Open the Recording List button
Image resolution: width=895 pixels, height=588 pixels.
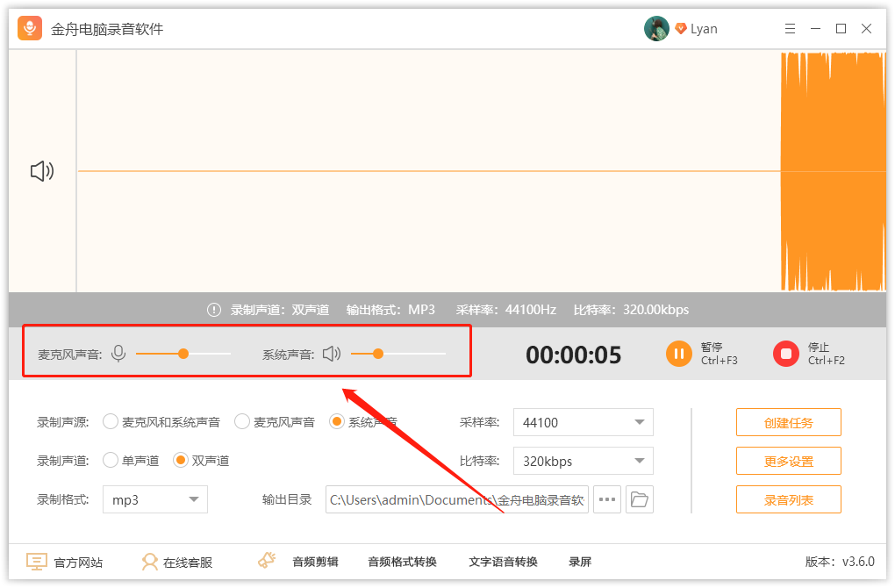(x=788, y=499)
